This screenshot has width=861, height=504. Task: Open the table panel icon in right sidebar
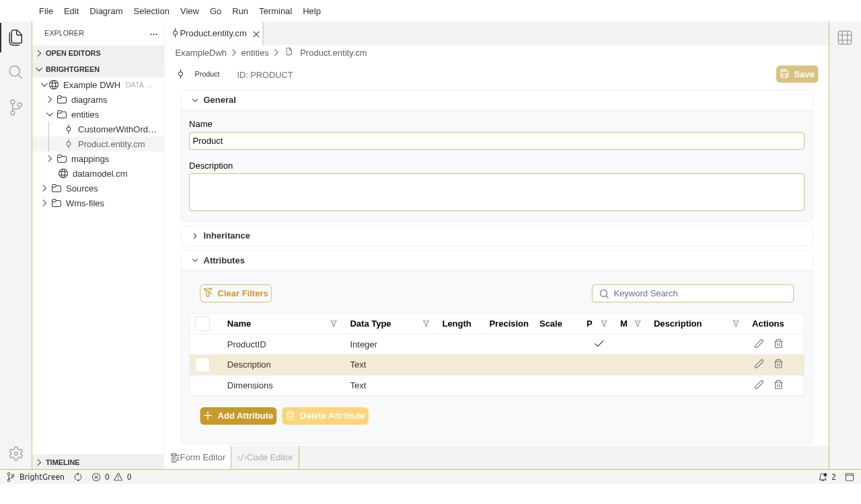[845, 38]
